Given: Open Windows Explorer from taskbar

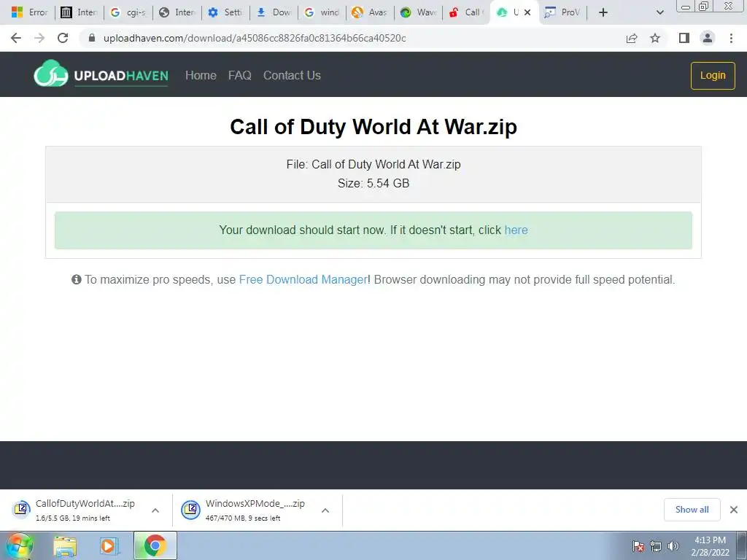Looking at the screenshot, I should (65, 545).
